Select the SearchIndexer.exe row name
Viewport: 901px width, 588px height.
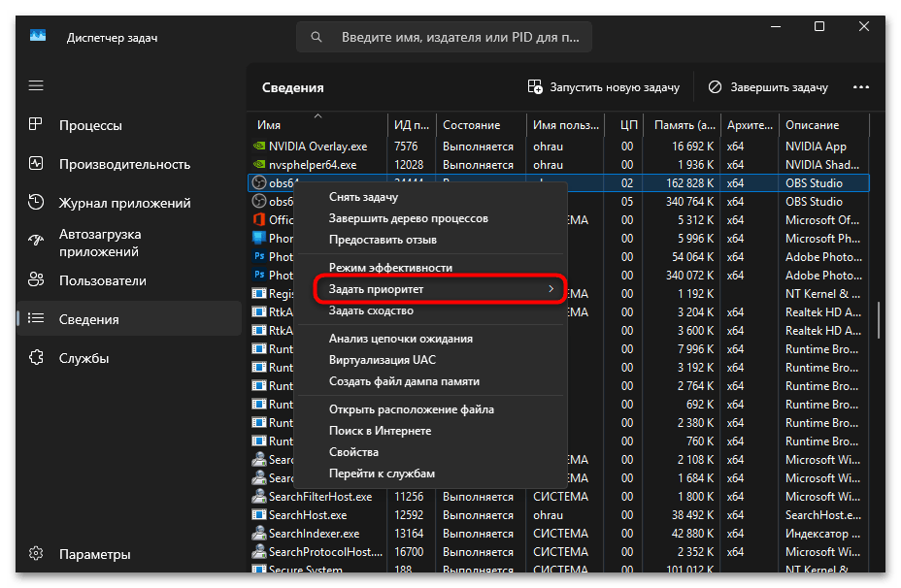coord(314,534)
